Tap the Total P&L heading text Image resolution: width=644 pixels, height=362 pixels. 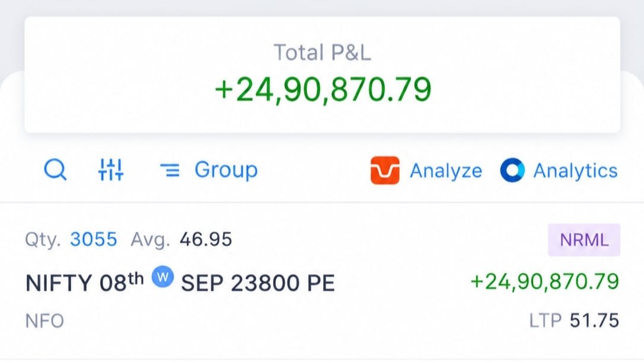coord(323,53)
